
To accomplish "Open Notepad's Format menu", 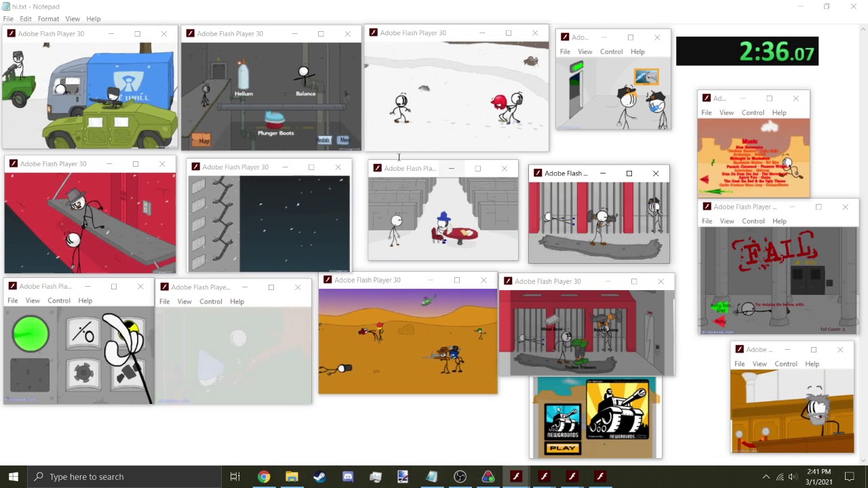I will (48, 19).
